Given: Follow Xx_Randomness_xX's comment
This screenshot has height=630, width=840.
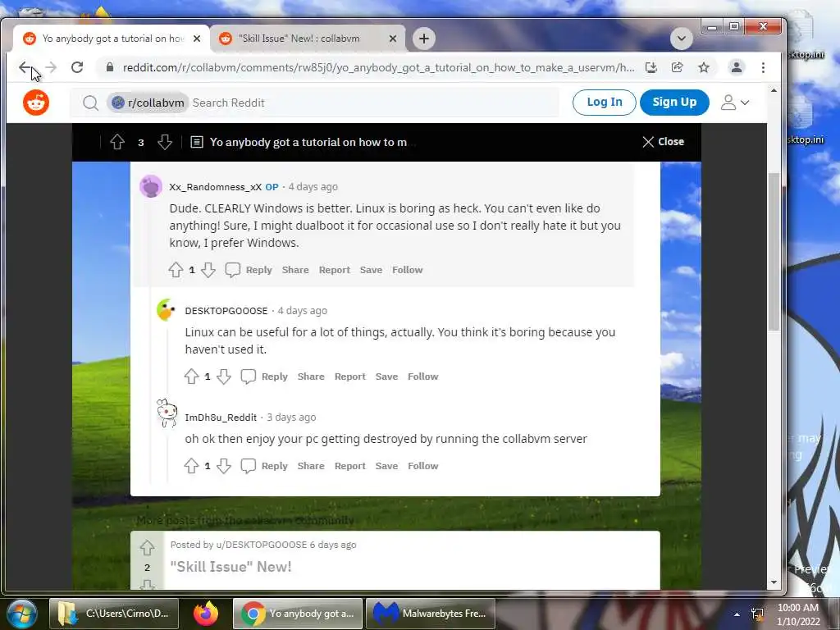Looking at the screenshot, I should point(407,270).
